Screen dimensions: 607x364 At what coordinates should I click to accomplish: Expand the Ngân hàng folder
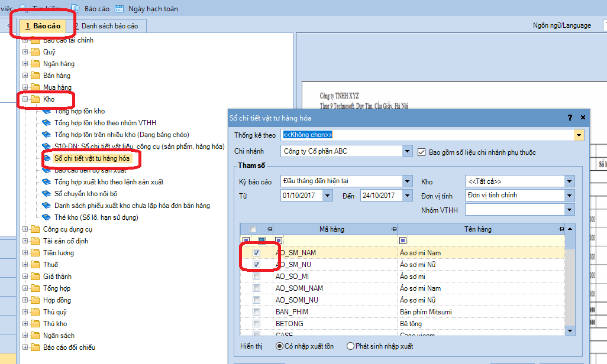(x=25, y=63)
